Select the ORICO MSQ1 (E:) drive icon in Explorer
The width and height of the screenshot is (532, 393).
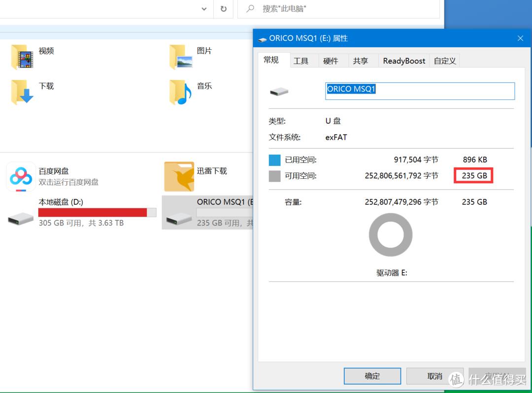(179, 218)
